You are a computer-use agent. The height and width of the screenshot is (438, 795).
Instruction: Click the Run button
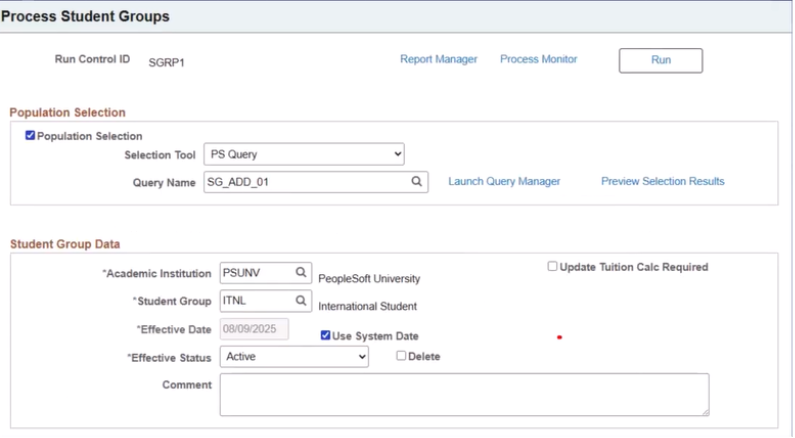(661, 60)
